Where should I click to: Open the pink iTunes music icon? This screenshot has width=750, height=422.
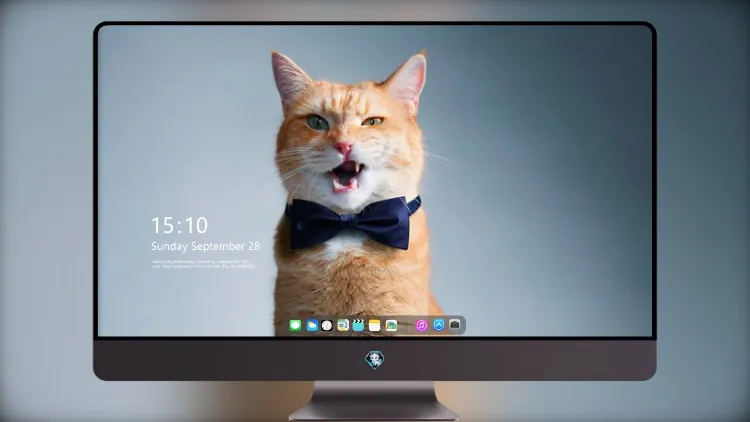[x=421, y=326]
